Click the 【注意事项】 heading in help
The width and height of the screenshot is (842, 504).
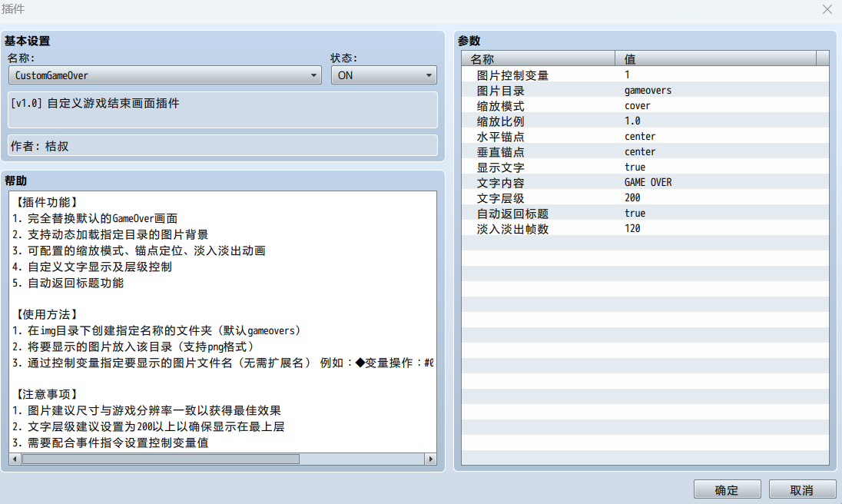[46, 394]
